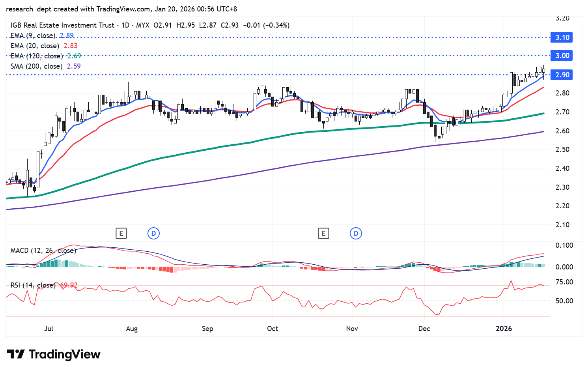Click the dividend D marker after Aug

point(153,234)
